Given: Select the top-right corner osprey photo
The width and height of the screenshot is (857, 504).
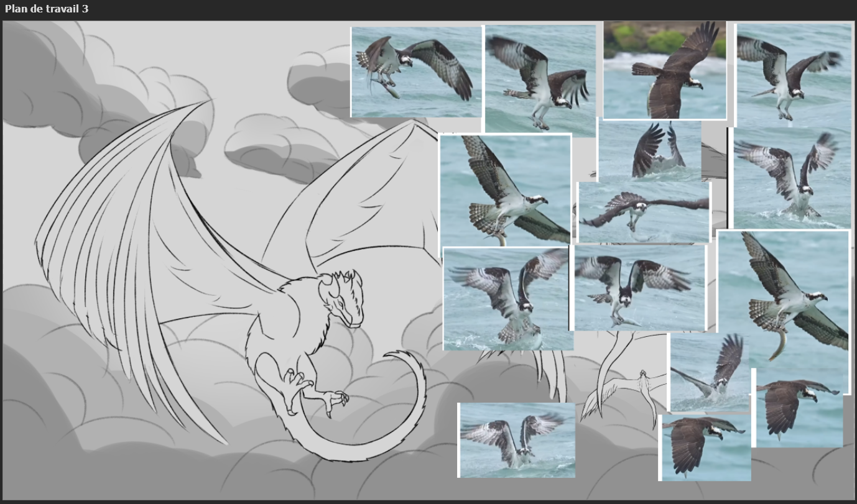Looking at the screenshot, I should click(794, 75).
